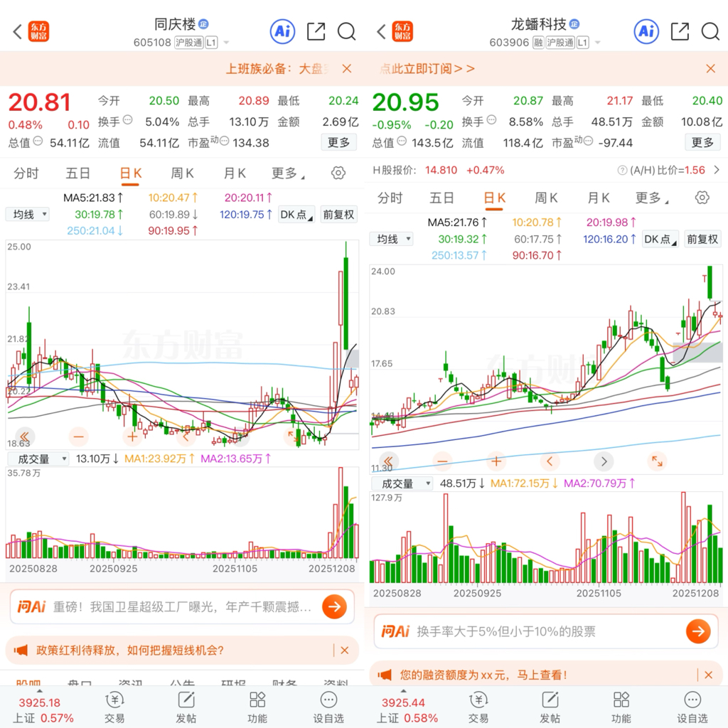Zoom out 龙蟠科技 K-line with minus icon
Image resolution: width=728 pixels, height=728 pixels.
(x=442, y=461)
